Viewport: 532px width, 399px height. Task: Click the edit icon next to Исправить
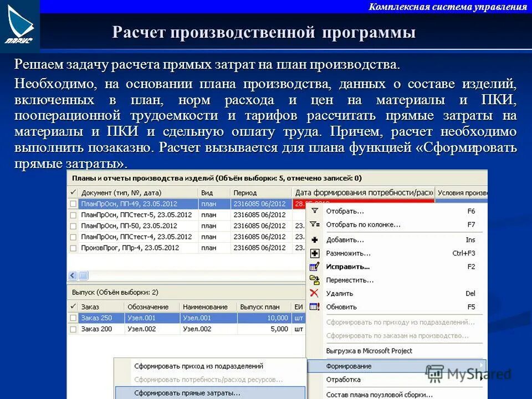[314, 267]
